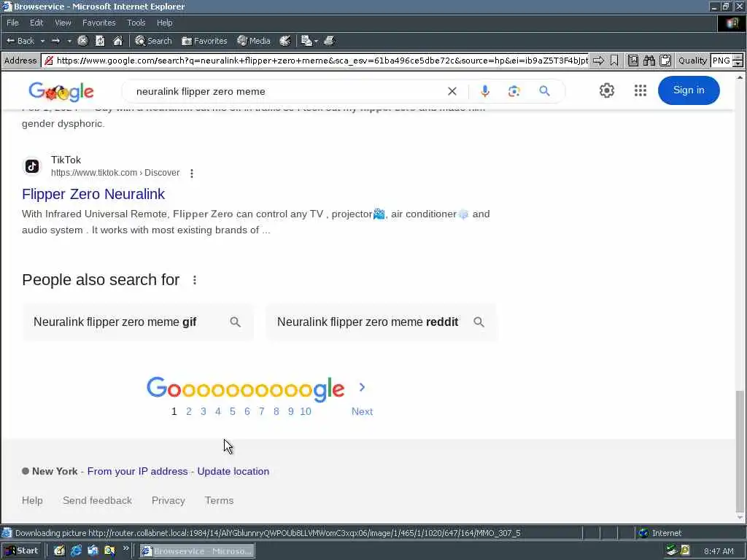Click the vertical scrollbar thumb
Image resolution: width=747 pixels, height=560 pixels.
pos(740,451)
